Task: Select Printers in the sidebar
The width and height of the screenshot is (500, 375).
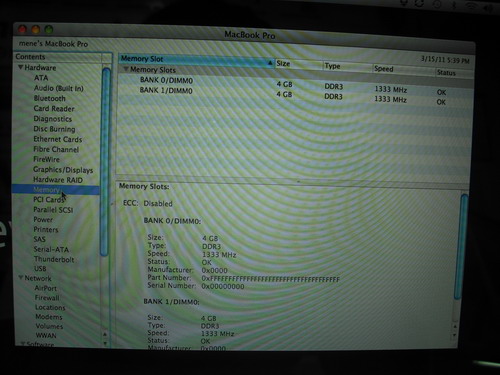Action: pyautogui.click(x=46, y=230)
